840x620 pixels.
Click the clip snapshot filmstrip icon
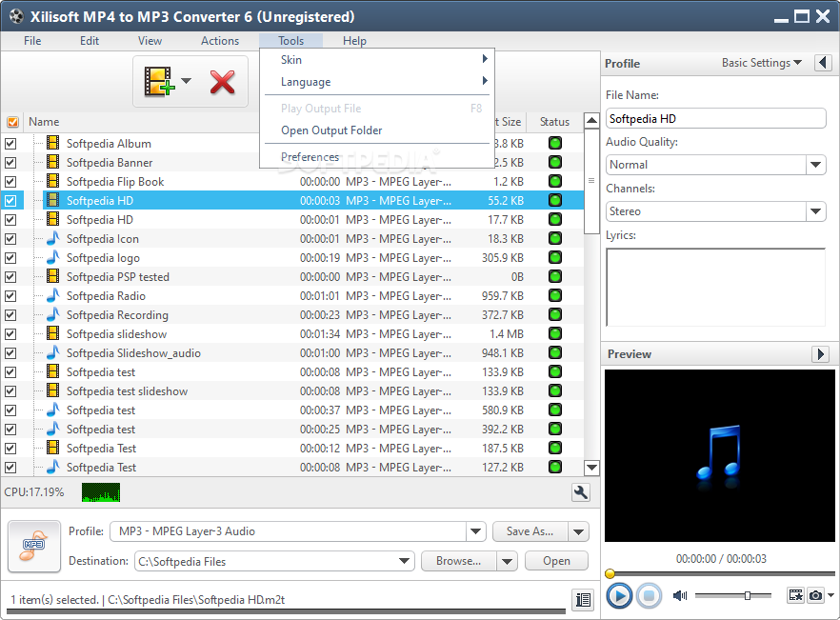pos(795,595)
